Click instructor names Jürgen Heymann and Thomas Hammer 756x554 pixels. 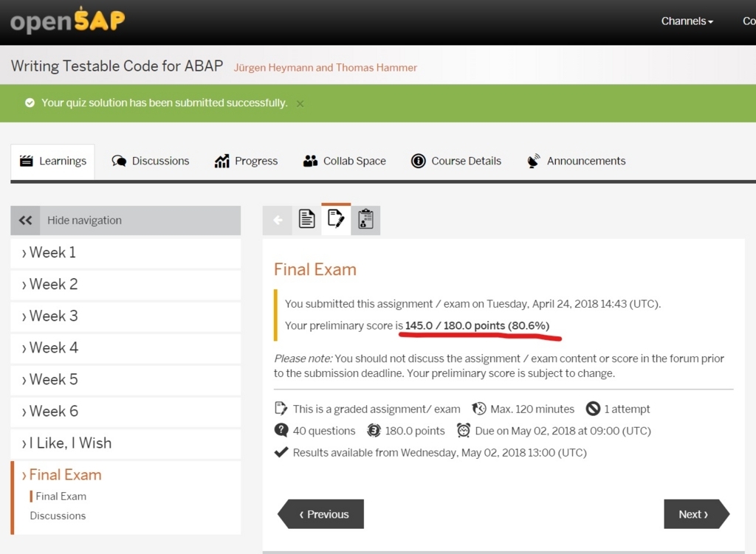pos(326,68)
